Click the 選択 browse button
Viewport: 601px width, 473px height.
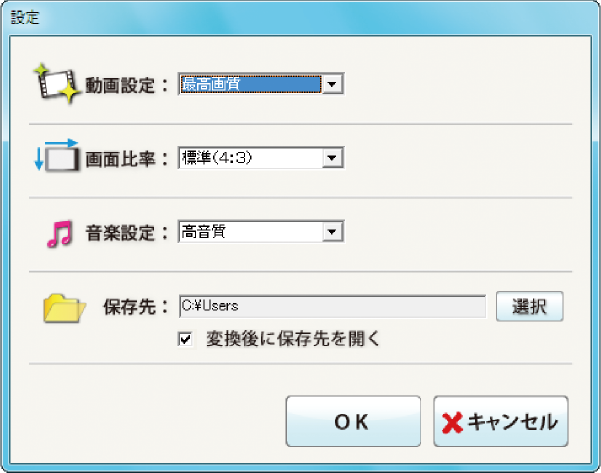tap(529, 306)
